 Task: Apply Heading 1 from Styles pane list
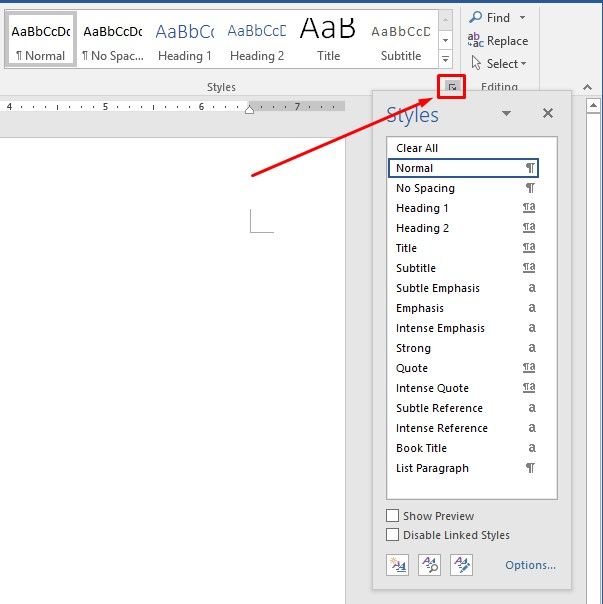tap(463, 208)
